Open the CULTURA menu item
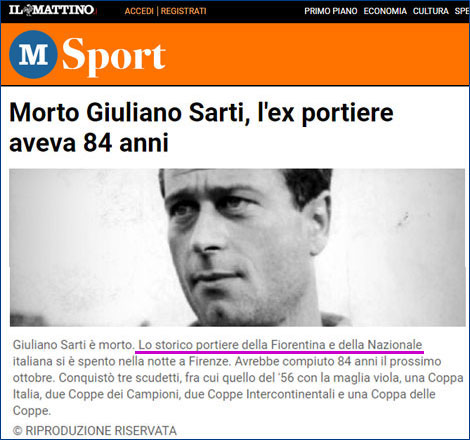The image size is (470, 440). 431,11
